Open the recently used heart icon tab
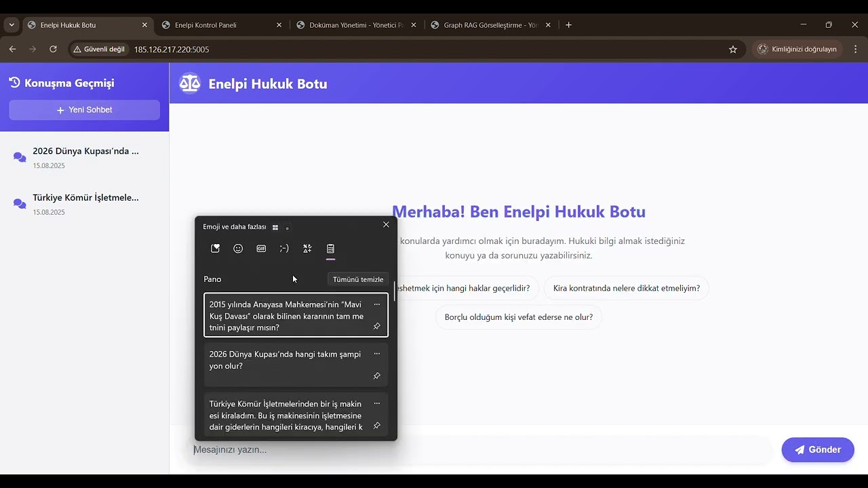Image resolution: width=868 pixels, height=488 pixels. (x=215, y=249)
